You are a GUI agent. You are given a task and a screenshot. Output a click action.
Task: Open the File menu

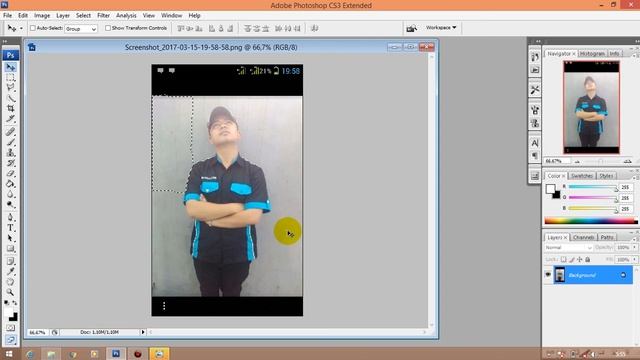tap(7, 16)
